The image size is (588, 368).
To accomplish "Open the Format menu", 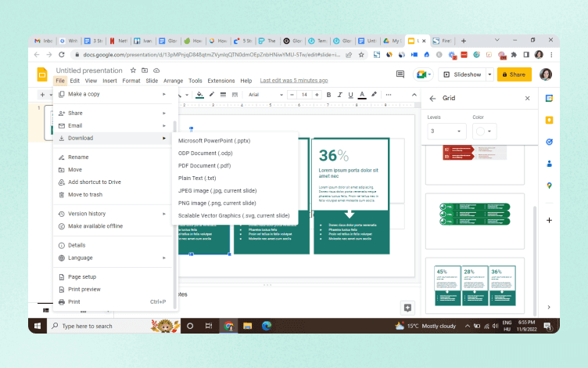I will [131, 81].
